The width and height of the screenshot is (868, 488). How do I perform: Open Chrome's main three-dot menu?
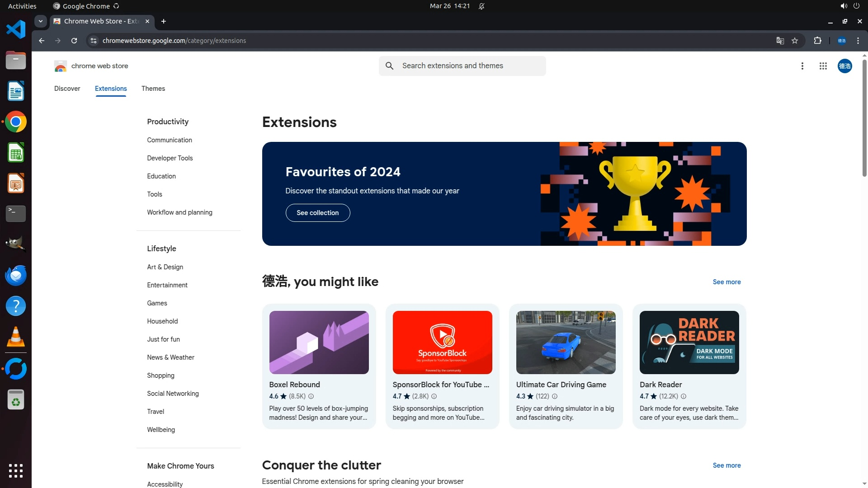pos(858,41)
